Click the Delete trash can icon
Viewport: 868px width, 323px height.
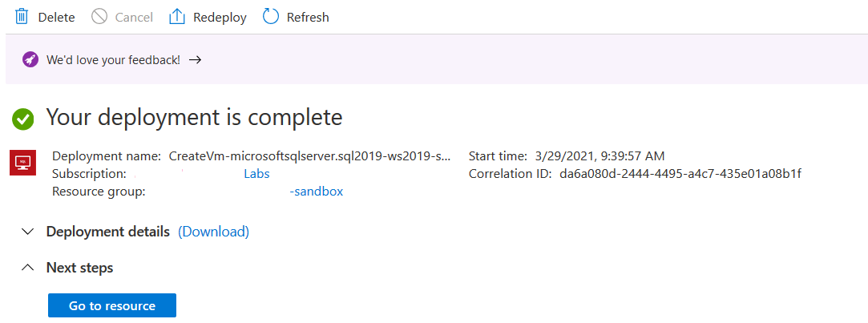tap(22, 17)
